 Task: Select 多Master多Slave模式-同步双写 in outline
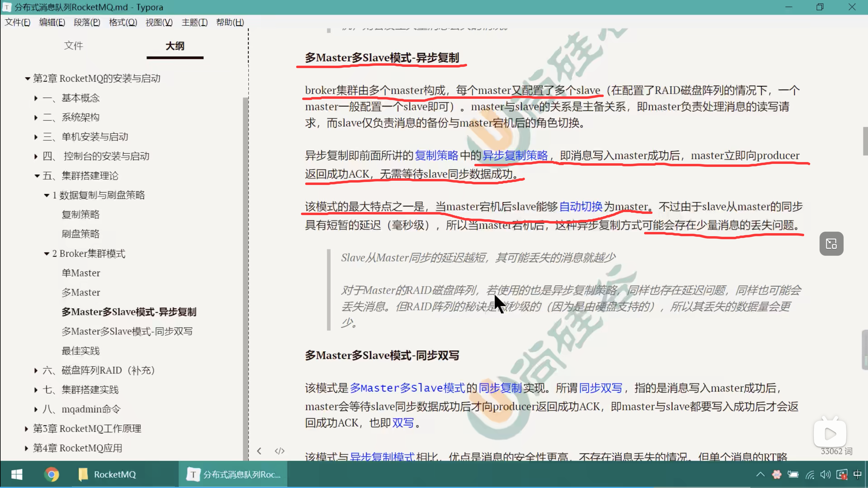click(127, 331)
